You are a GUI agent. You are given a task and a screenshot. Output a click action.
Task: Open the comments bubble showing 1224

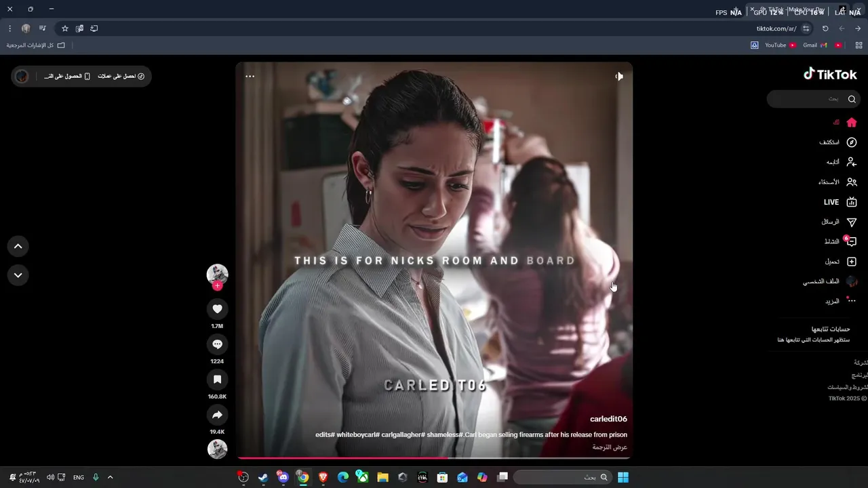pos(217,344)
